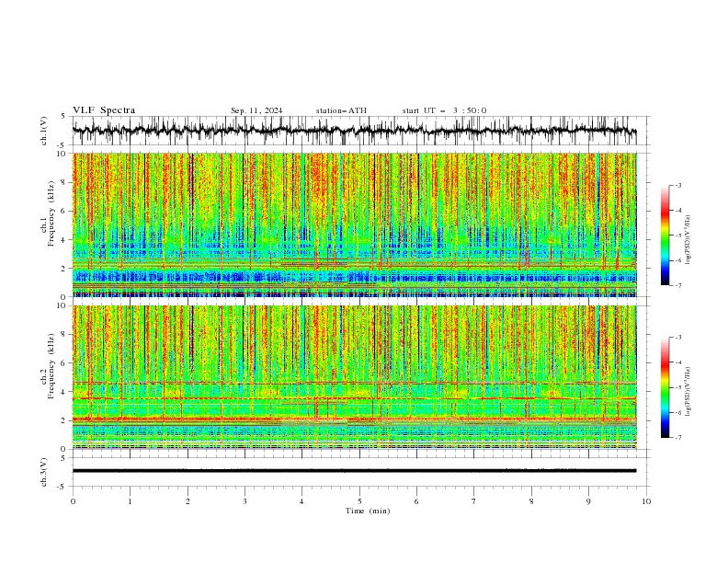Click the "10" kHz tick on ch.1 spectrogram
Image resolution: width=728 pixels, height=563 pixels.
tap(63, 154)
